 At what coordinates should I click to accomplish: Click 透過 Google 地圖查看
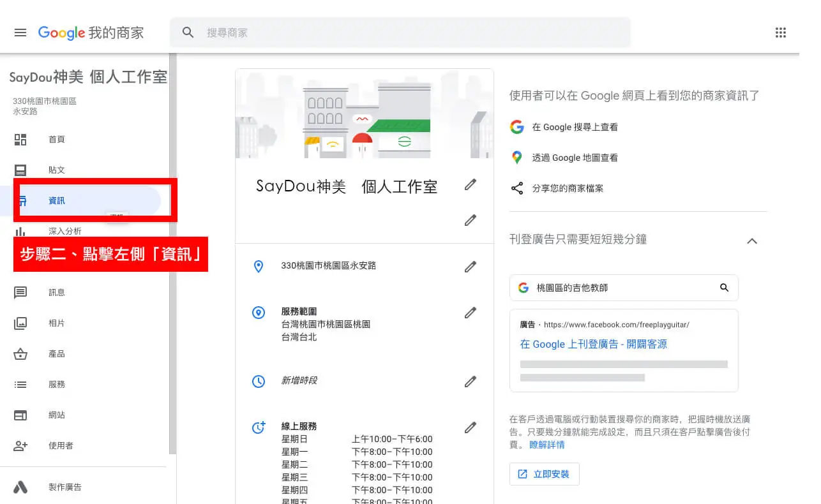tap(575, 158)
